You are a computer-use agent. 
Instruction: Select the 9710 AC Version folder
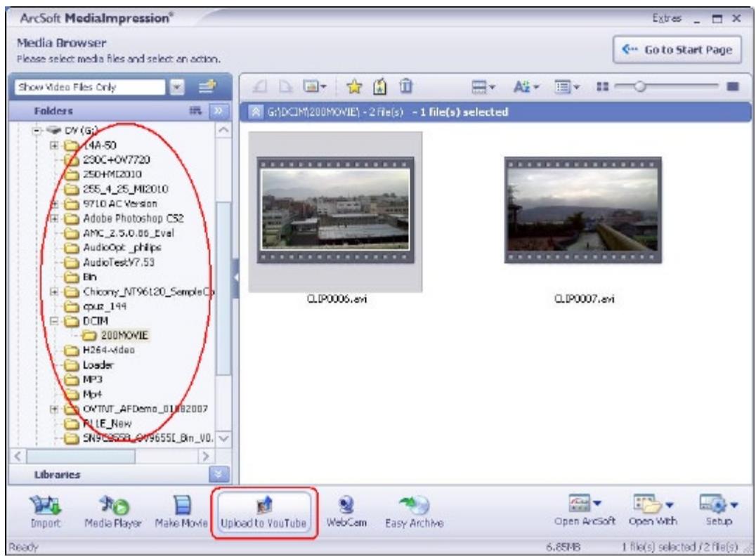tap(111, 204)
